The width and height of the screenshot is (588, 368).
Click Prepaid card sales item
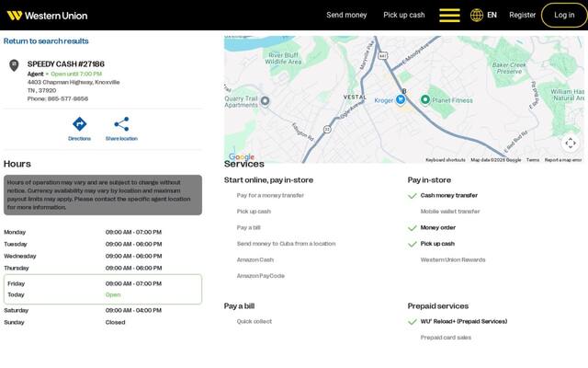click(446, 338)
